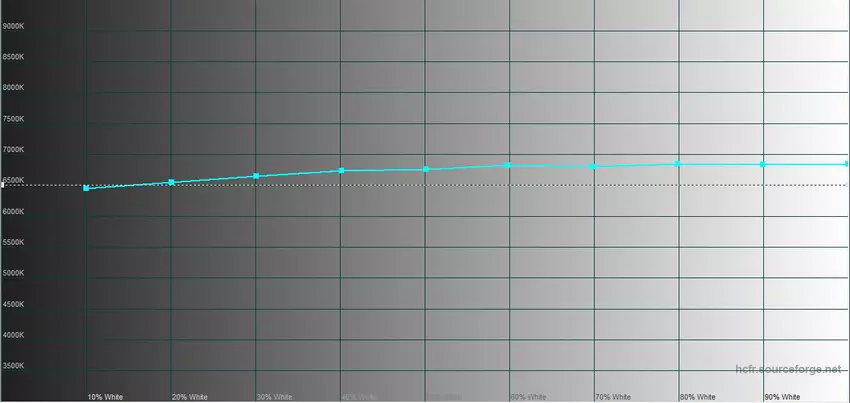Click the cyan data point at 90% White

(763, 164)
